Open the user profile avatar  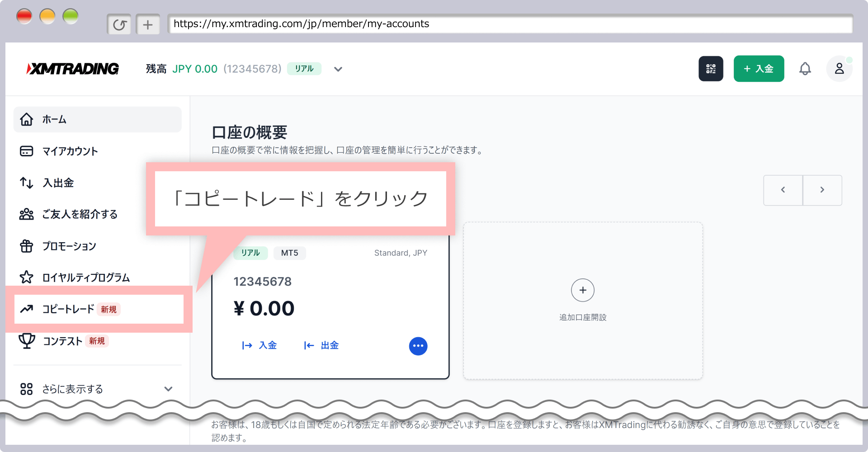(839, 69)
